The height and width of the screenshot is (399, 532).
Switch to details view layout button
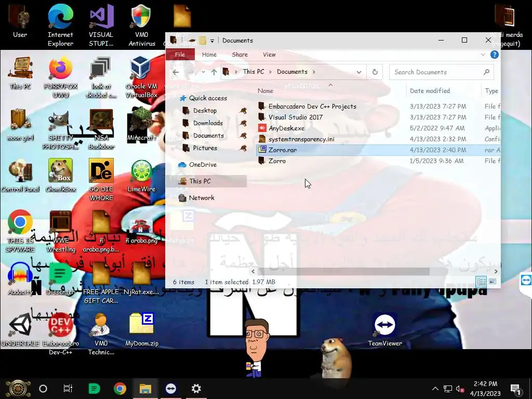481,282
